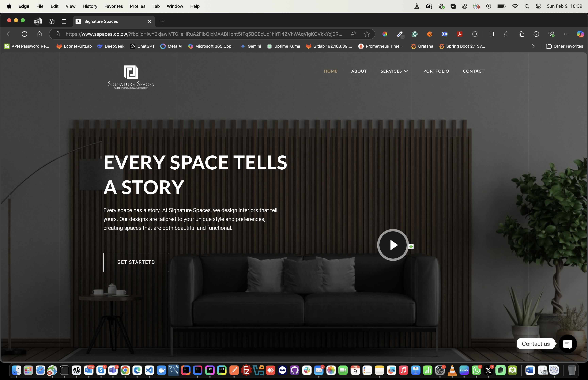
Task: Expand the SERVICES dropdown menu
Action: coord(394,71)
